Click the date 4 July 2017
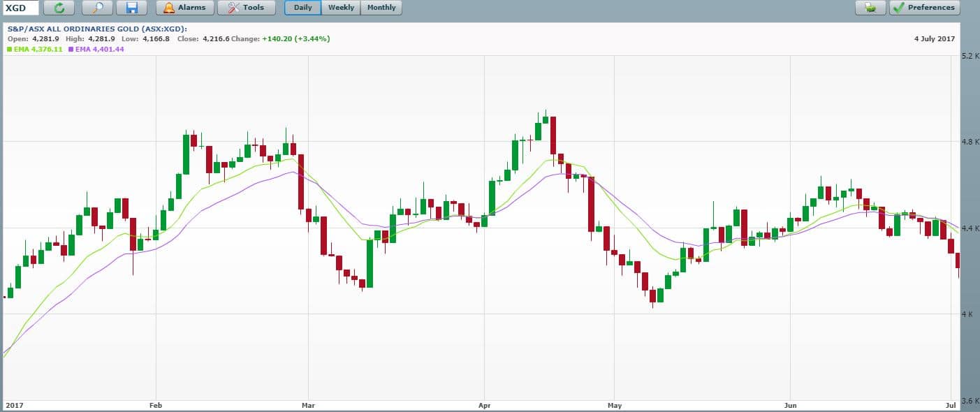980x412 pixels. (935, 39)
